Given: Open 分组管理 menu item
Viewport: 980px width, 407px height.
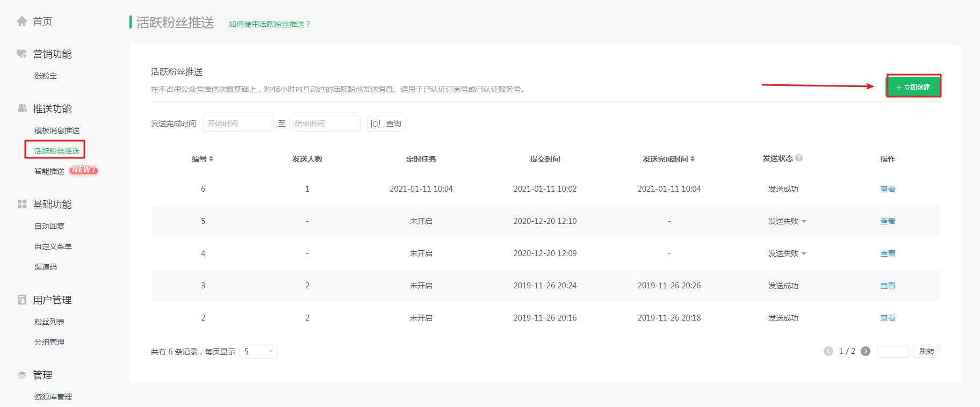Looking at the screenshot, I should [x=49, y=342].
